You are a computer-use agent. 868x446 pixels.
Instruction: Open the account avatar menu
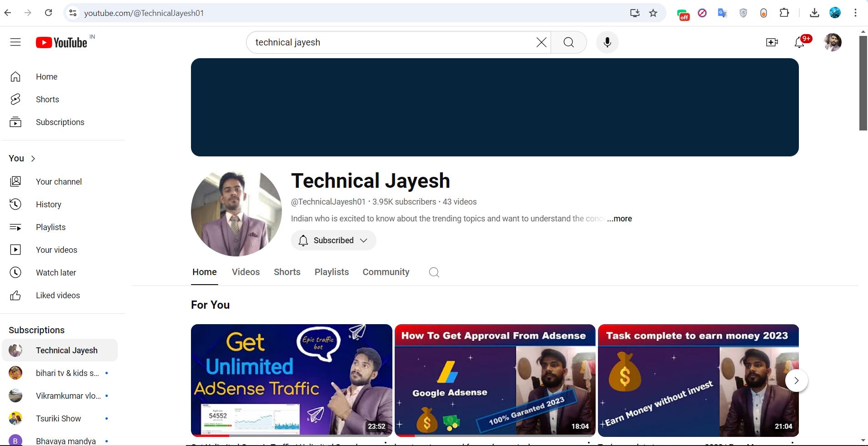833,42
